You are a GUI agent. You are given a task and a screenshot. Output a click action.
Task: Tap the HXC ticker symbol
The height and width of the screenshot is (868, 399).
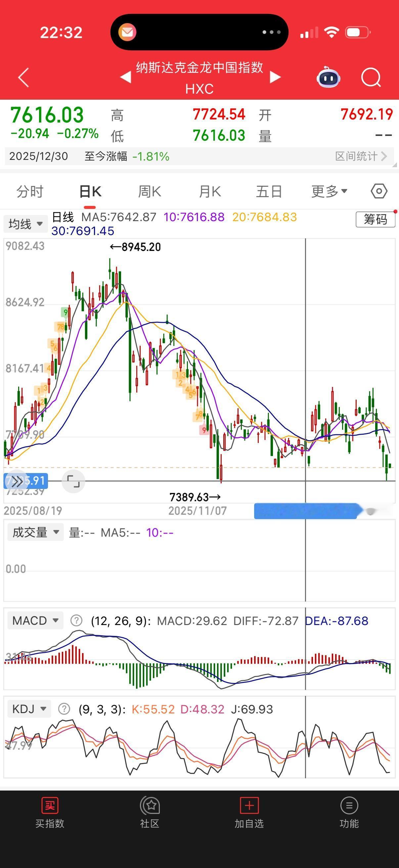199,89
